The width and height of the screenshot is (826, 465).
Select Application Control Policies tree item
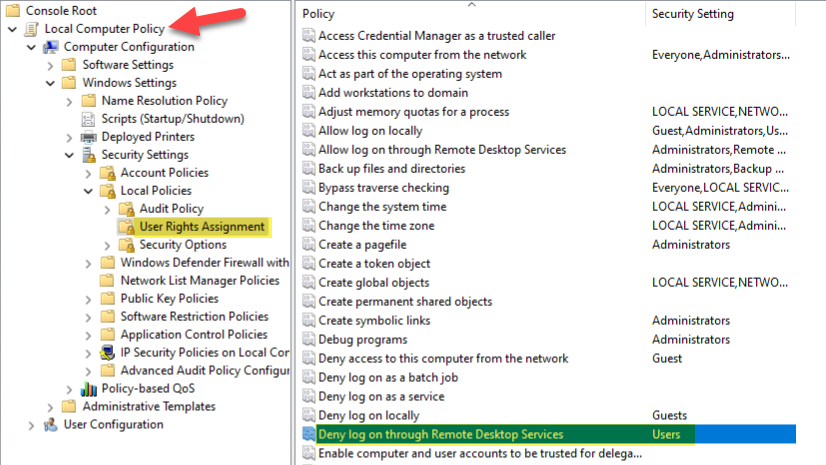pyautogui.click(x=194, y=334)
